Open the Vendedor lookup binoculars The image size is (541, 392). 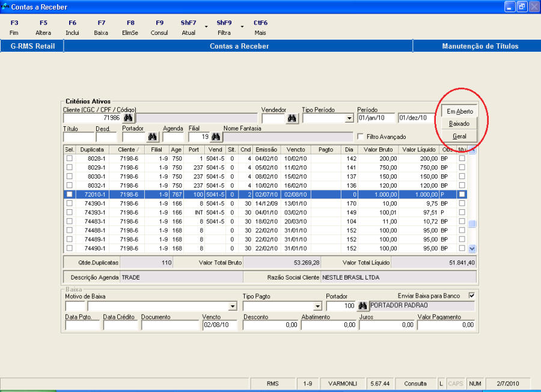(x=293, y=118)
